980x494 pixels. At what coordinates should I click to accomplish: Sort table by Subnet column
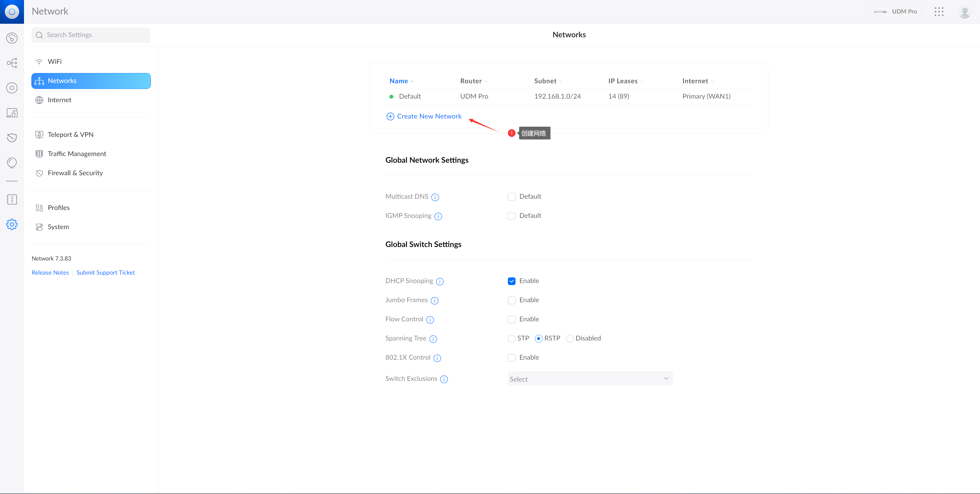coord(548,81)
